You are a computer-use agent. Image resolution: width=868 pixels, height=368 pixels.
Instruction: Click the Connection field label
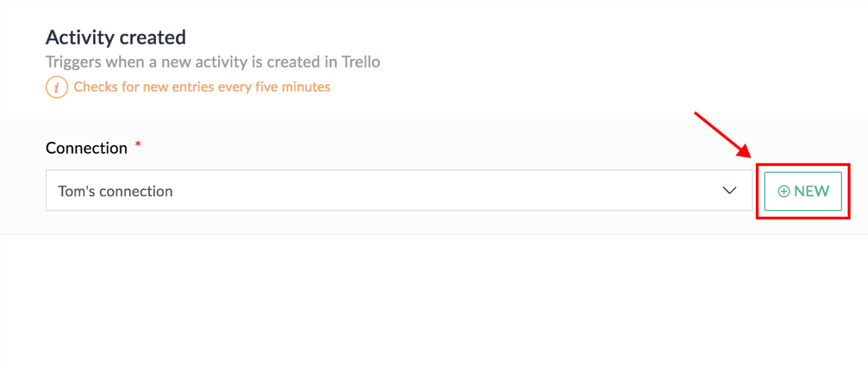84,147
